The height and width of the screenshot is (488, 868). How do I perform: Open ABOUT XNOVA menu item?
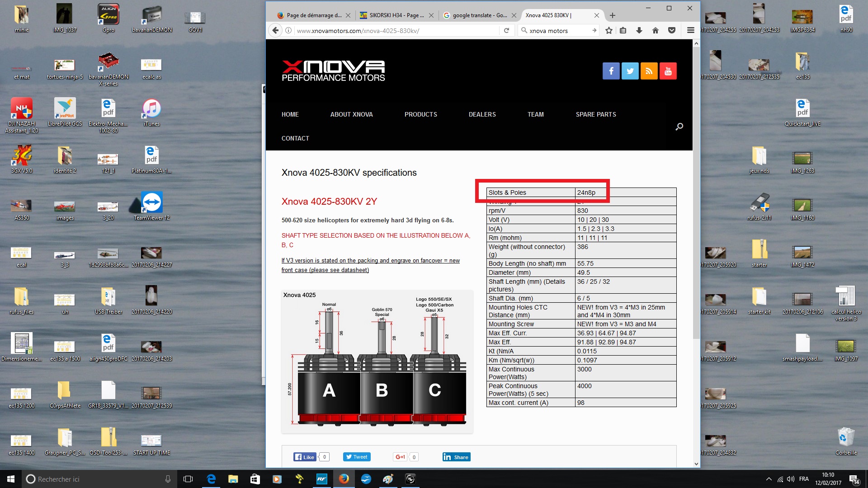[x=351, y=114]
